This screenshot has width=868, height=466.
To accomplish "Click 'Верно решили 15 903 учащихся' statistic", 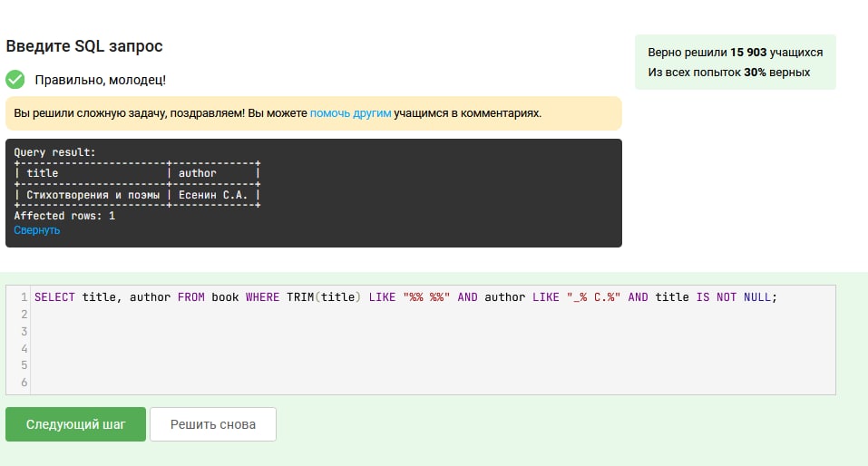I will pyautogui.click(x=736, y=53).
